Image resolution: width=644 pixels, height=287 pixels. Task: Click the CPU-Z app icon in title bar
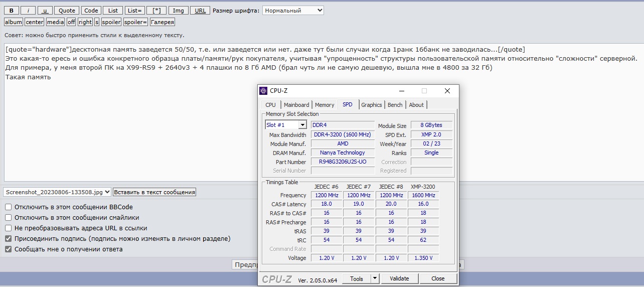pos(263,91)
